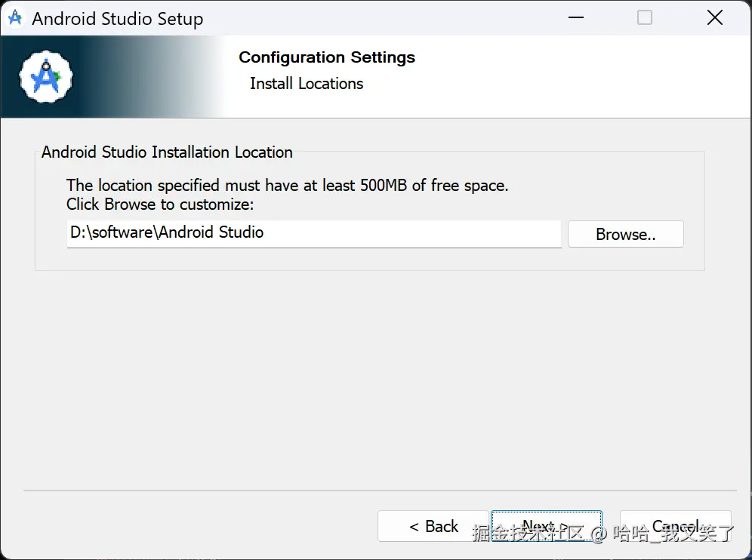Click the "Android Studio Setup" window title

(117, 19)
